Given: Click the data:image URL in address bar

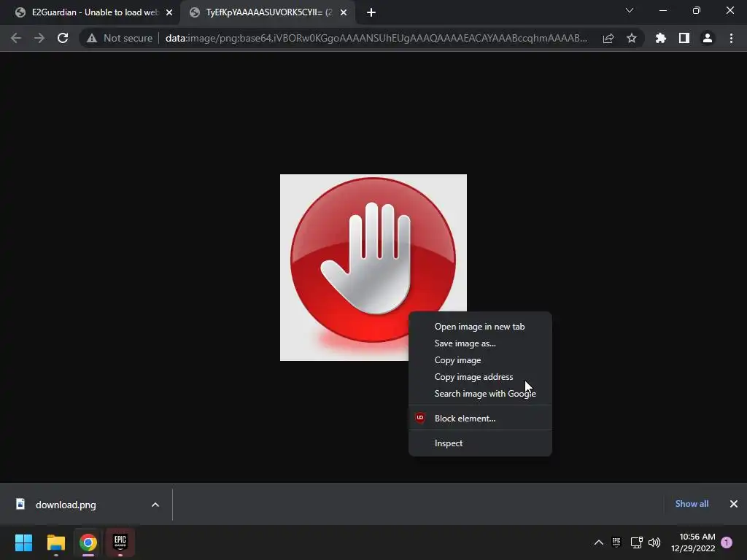Looking at the screenshot, I should (x=376, y=38).
